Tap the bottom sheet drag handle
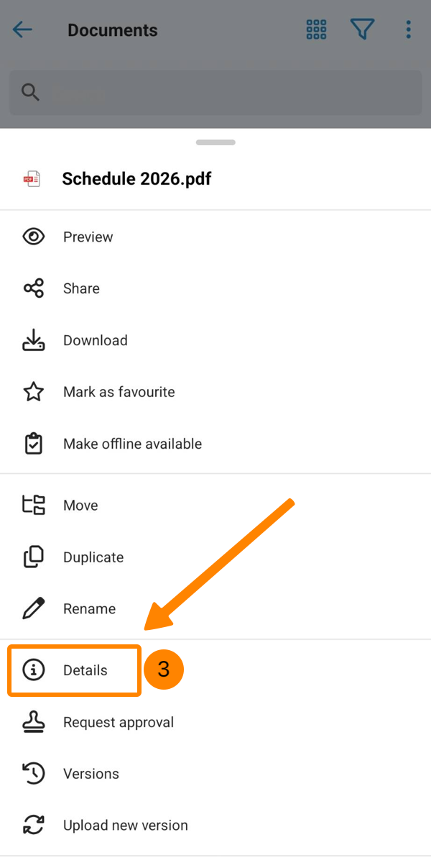 (215, 142)
